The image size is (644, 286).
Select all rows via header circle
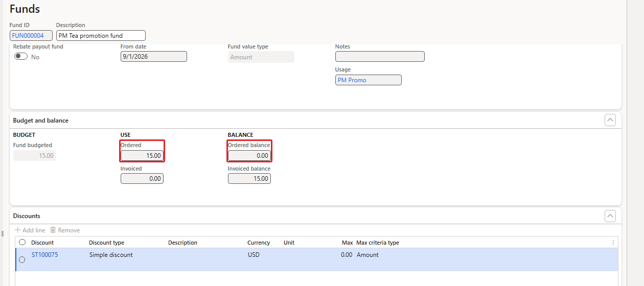pos(22,242)
